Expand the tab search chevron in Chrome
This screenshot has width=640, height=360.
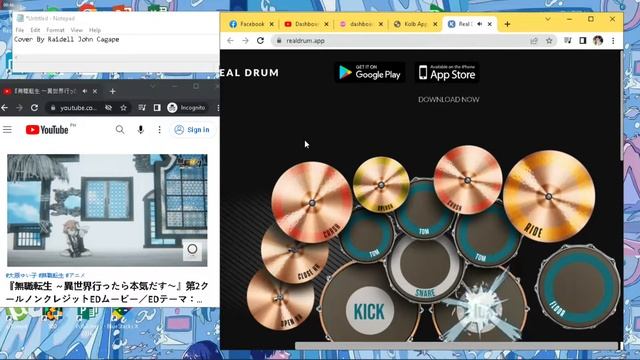pyautogui.click(x=548, y=19)
